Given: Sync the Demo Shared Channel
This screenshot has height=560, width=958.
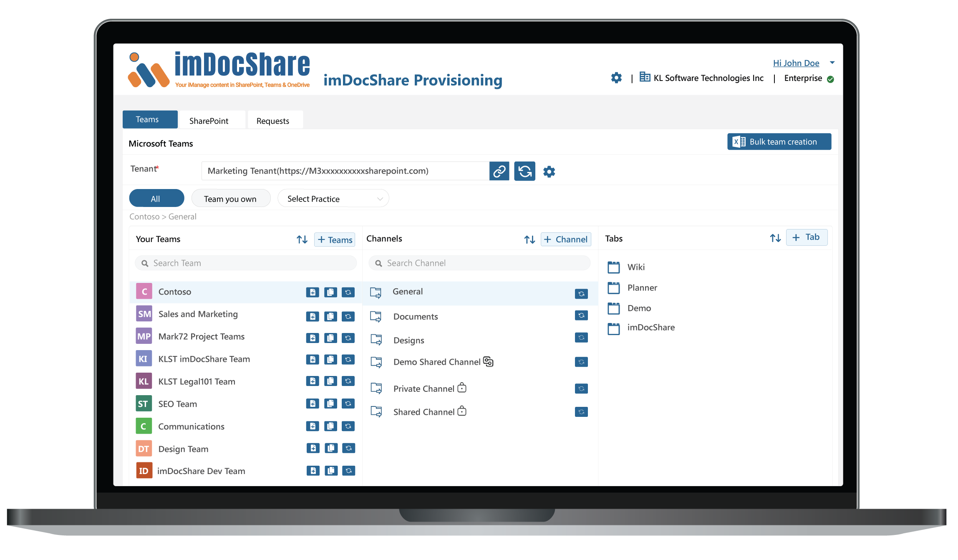Looking at the screenshot, I should 581,362.
